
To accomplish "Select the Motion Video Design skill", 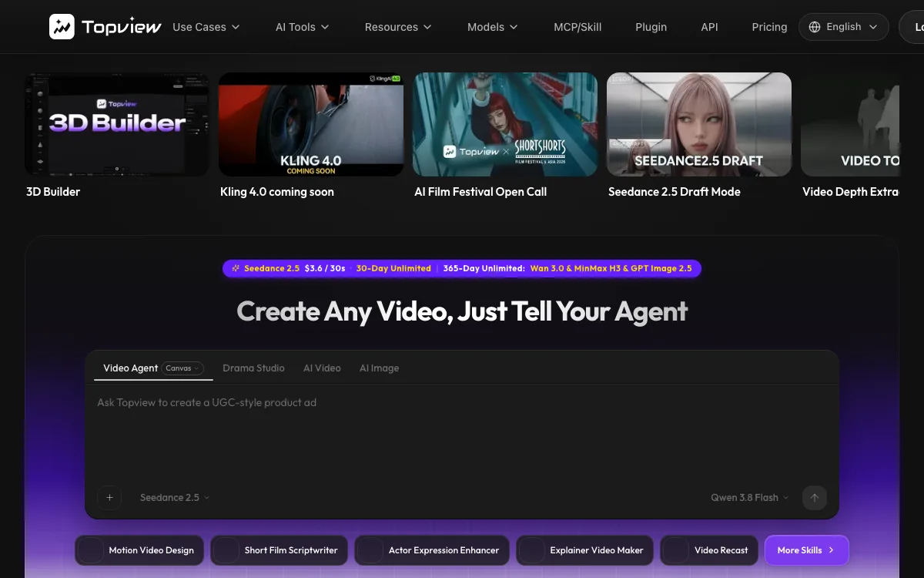I will coord(139,550).
